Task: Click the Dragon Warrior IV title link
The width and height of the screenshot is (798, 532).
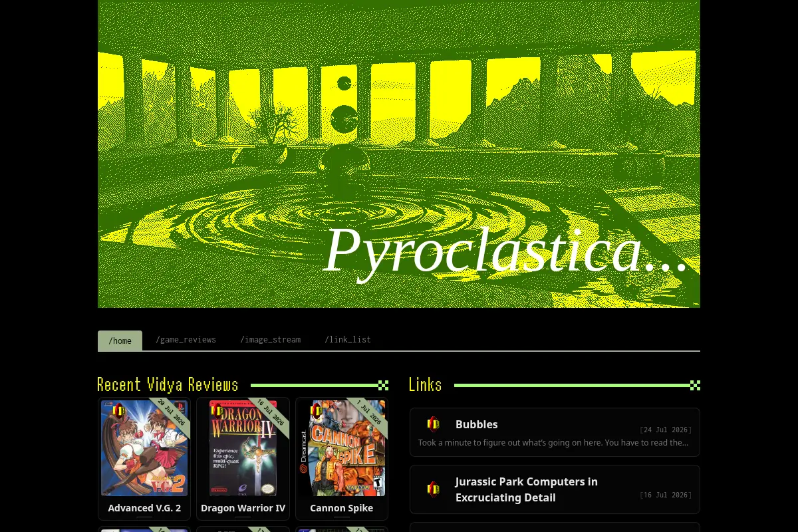Action: tap(243, 507)
